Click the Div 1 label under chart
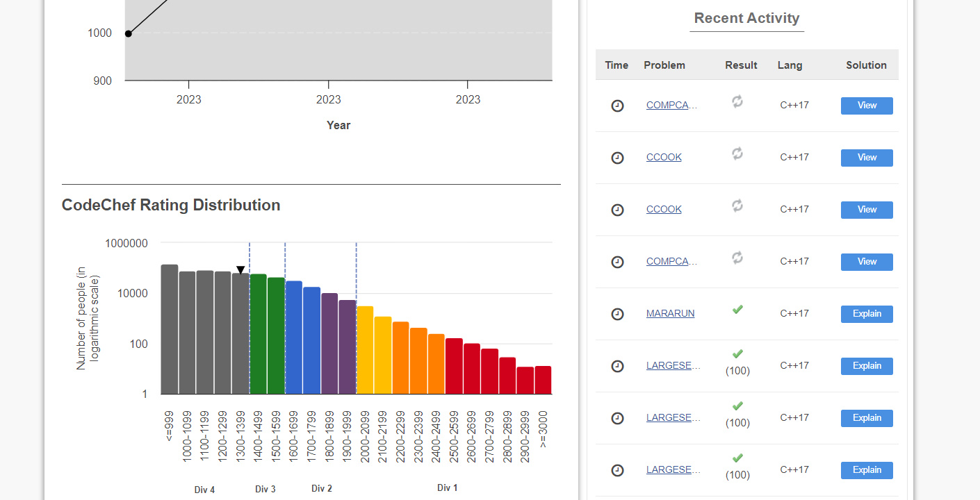Viewport: 980px width, 500px height. coord(448,487)
